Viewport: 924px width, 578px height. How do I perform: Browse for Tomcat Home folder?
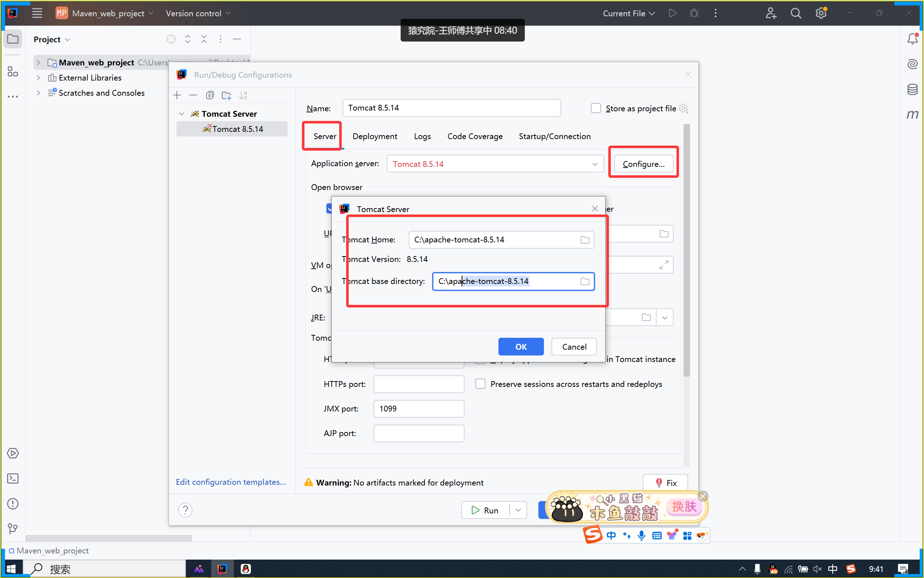(x=585, y=240)
